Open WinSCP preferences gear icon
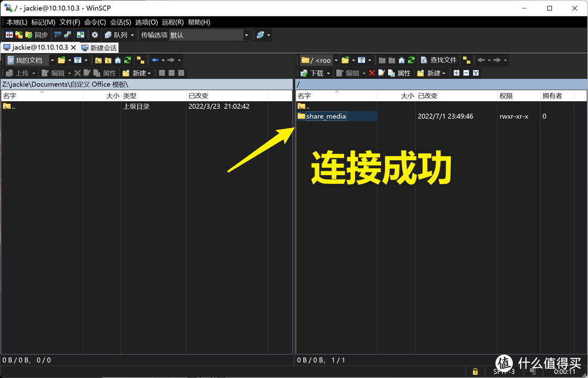The width and height of the screenshot is (588, 378). pos(94,34)
